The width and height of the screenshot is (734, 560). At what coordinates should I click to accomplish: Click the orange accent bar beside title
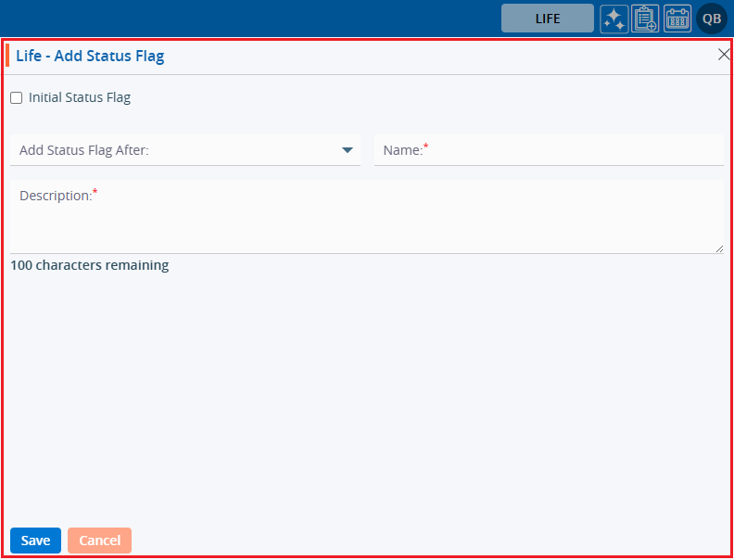click(x=7, y=56)
